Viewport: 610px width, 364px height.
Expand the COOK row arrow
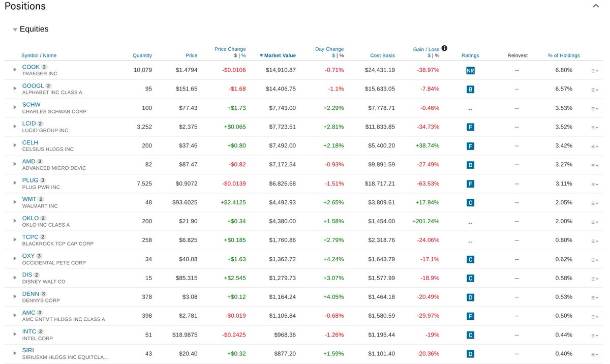[15, 70]
